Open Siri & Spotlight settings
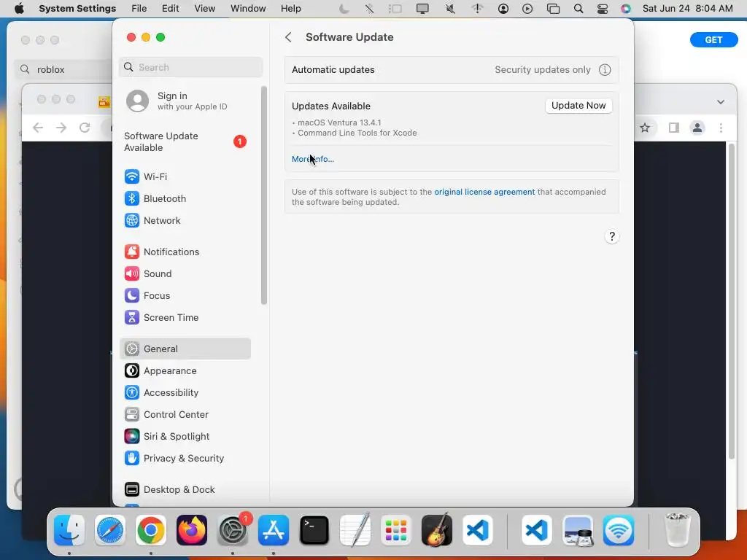 185,437
